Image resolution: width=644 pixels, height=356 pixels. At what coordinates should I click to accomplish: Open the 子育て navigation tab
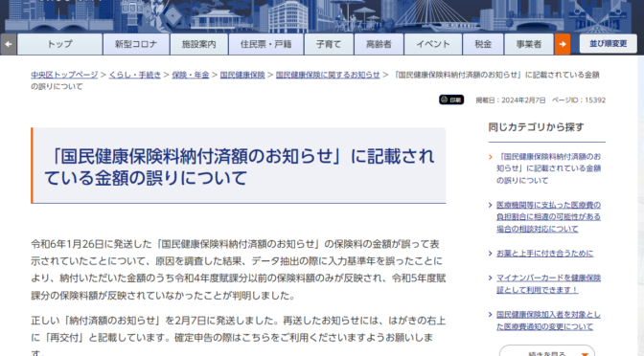pyautogui.click(x=329, y=44)
